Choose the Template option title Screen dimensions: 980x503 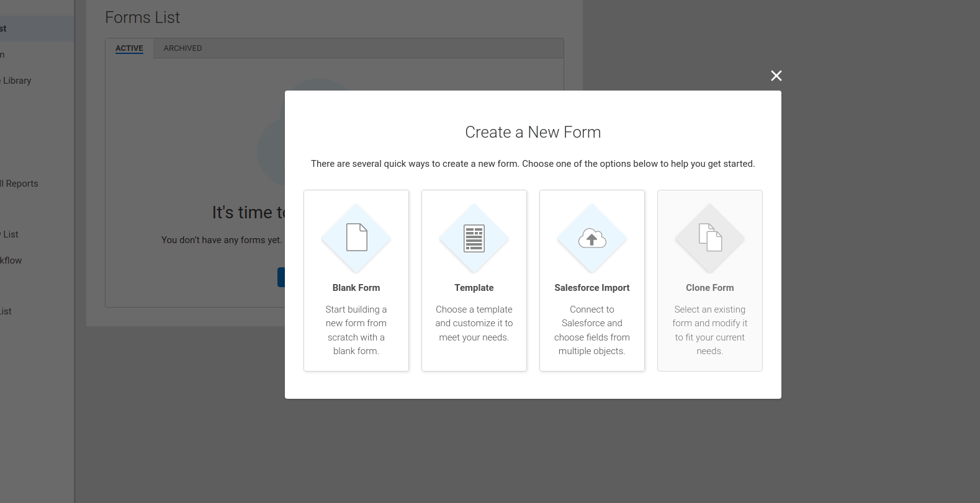[474, 288]
